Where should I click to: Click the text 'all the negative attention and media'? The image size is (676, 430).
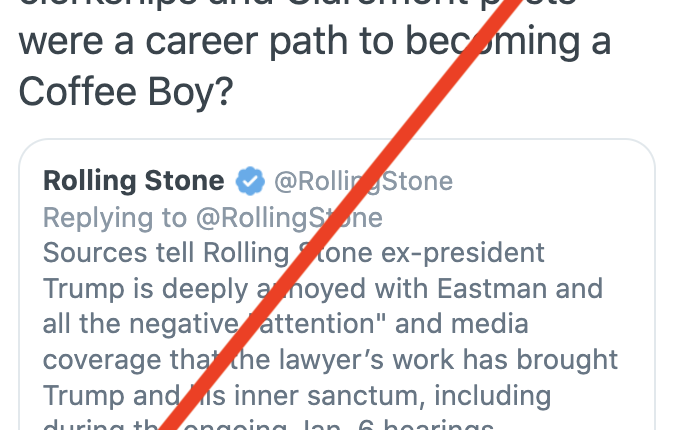point(285,323)
